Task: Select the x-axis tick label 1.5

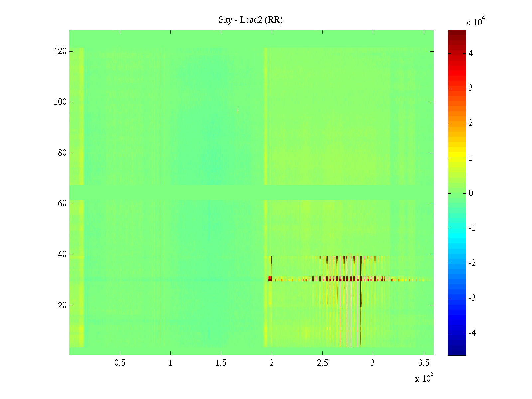Action: click(x=221, y=363)
